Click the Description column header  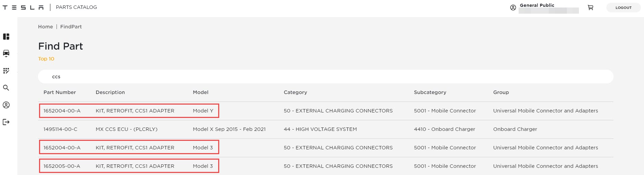(110, 92)
